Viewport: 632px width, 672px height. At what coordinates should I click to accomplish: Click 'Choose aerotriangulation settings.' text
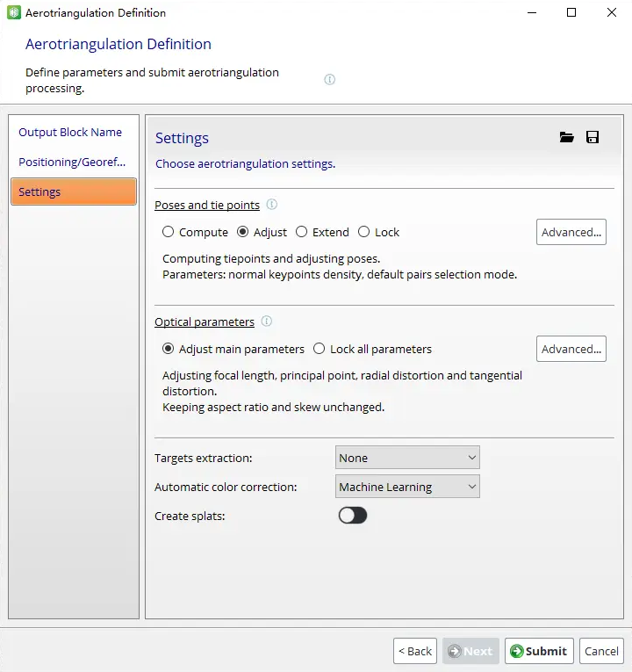point(246,163)
